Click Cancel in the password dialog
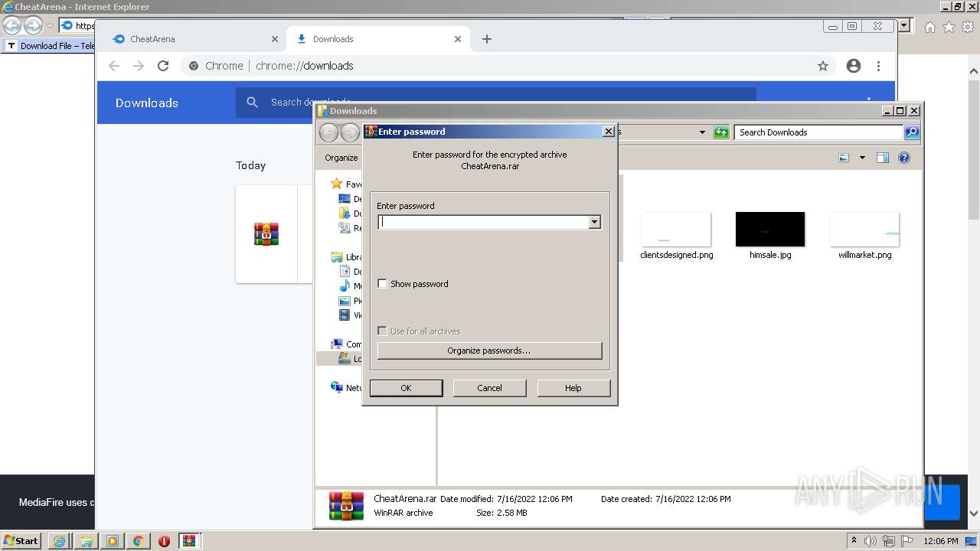Viewport: 980px width, 551px height. point(489,388)
